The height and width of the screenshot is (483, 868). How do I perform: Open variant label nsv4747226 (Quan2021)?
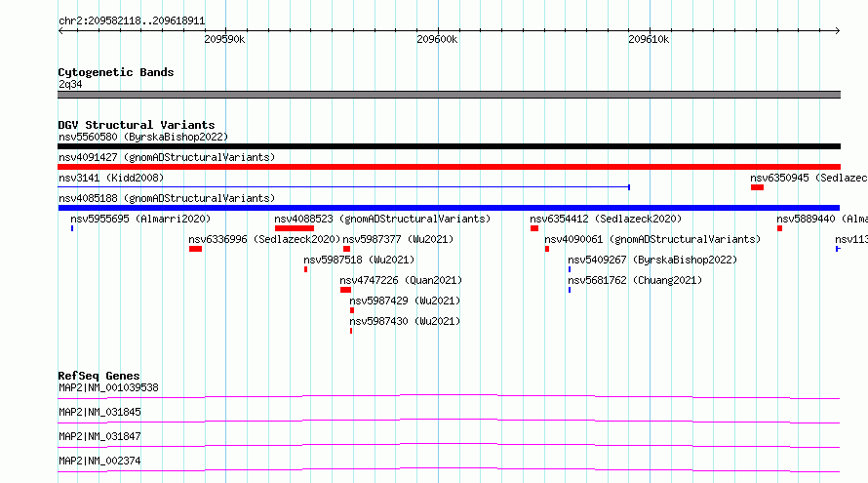[401, 280]
